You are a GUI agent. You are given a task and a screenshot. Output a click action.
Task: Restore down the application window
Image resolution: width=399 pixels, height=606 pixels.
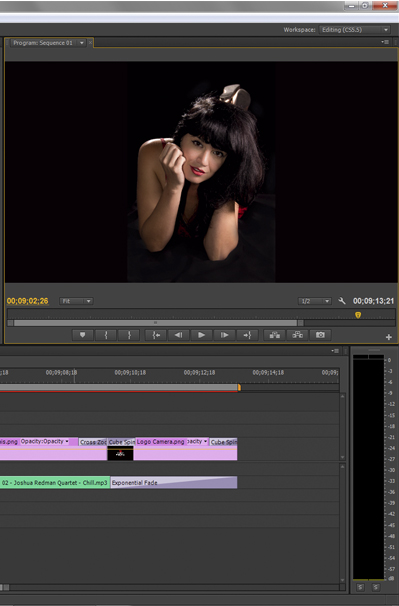click(x=365, y=5)
